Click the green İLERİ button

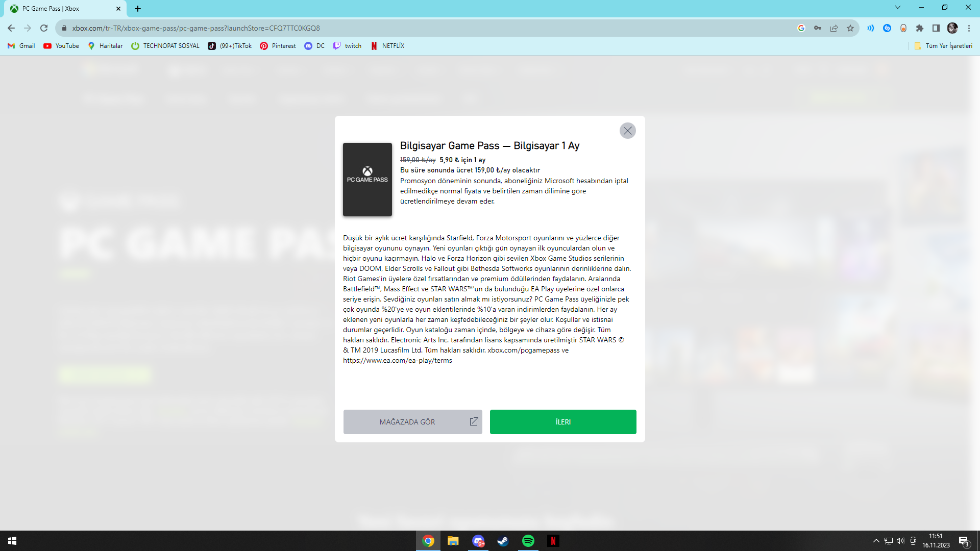[x=562, y=422]
